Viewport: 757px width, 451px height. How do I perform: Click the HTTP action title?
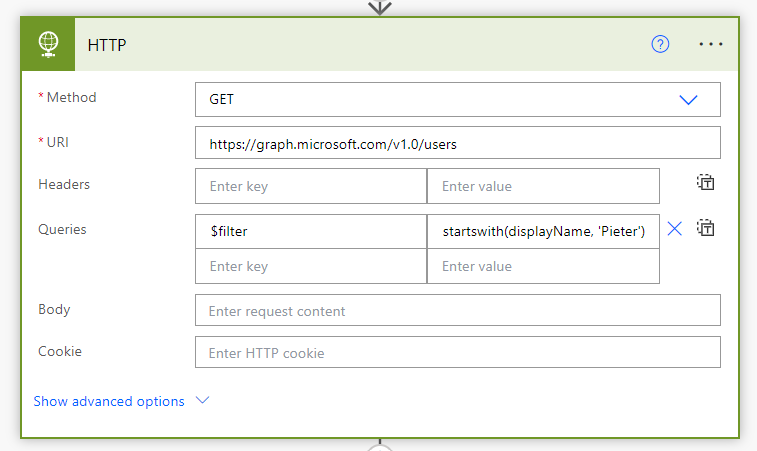coord(107,45)
